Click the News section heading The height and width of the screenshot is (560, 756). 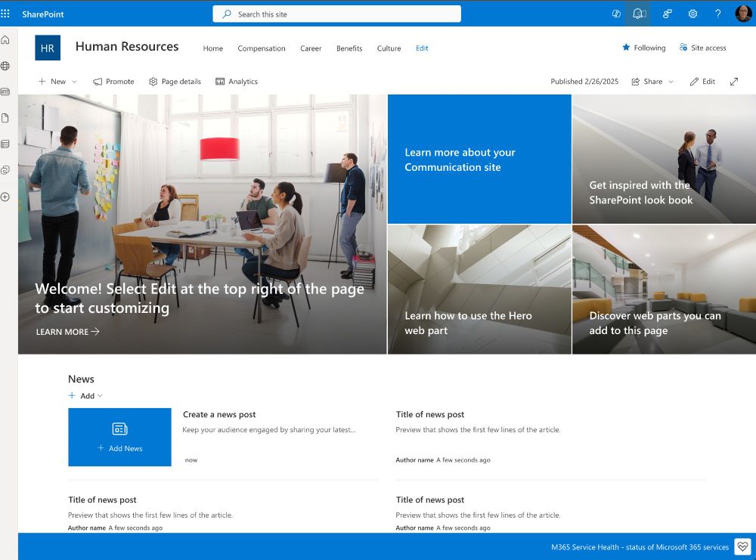point(81,379)
